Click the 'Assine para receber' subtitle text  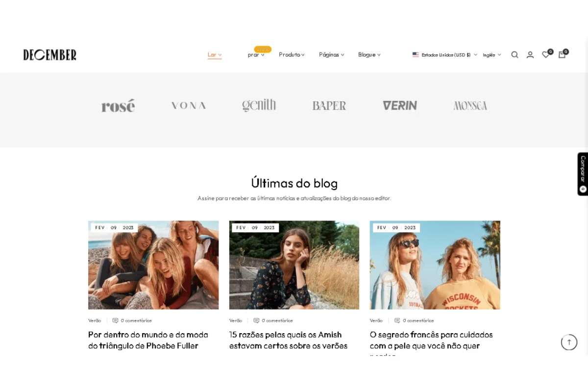tap(294, 198)
